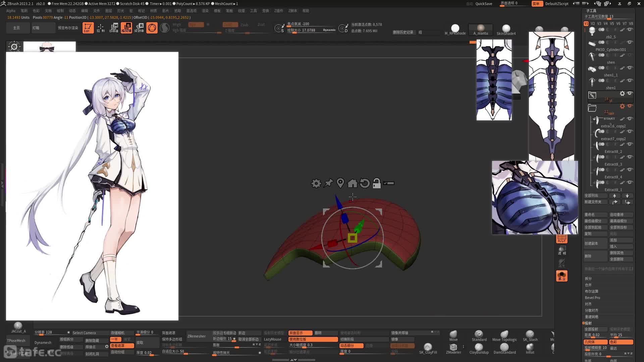
Task: Expand the boolean (布尔运算) section
Action: [x=591, y=291]
